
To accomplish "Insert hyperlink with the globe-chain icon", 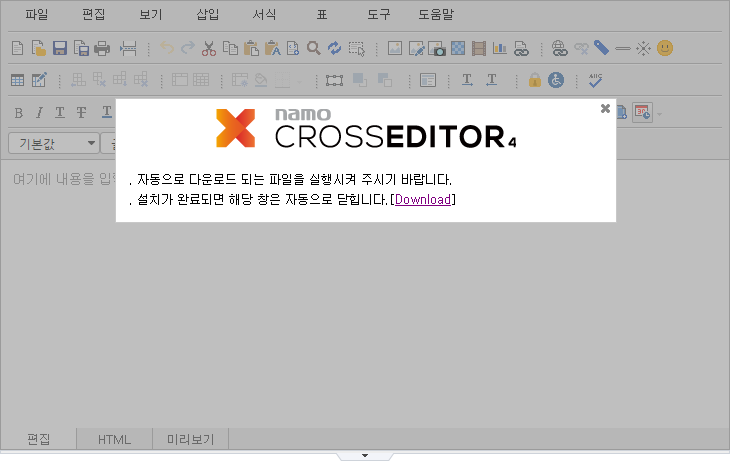I will pyautogui.click(x=559, y=48).
